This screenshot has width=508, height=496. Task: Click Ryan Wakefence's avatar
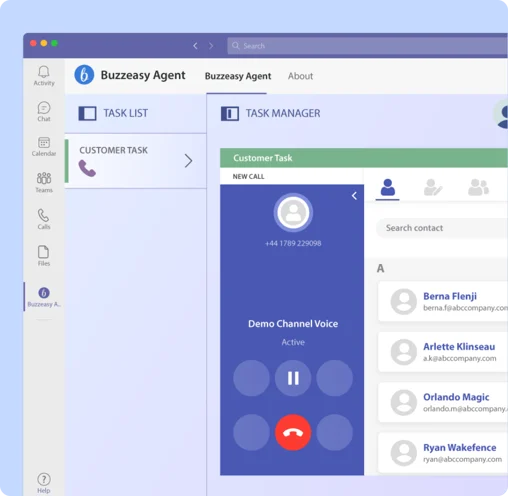tap(404, 453)
